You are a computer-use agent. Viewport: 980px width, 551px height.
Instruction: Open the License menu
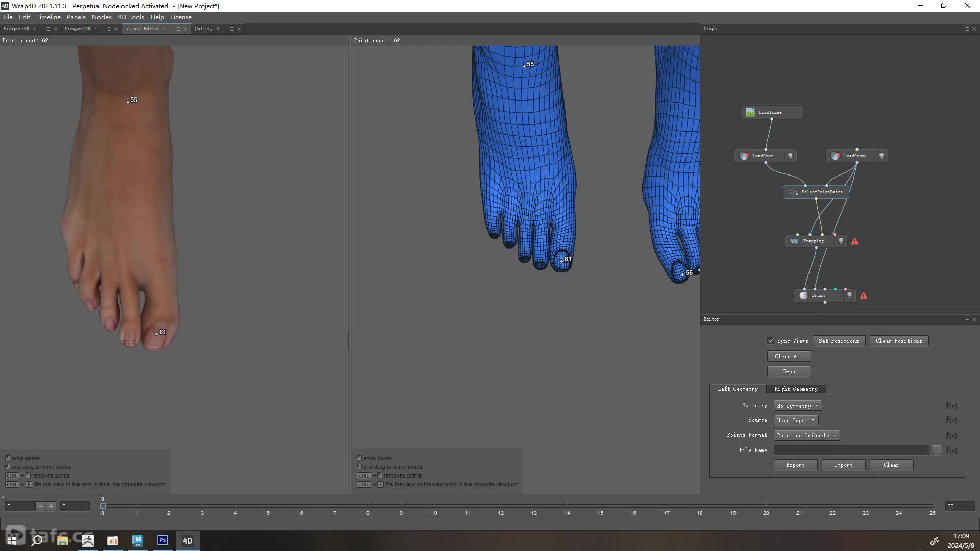181,17
